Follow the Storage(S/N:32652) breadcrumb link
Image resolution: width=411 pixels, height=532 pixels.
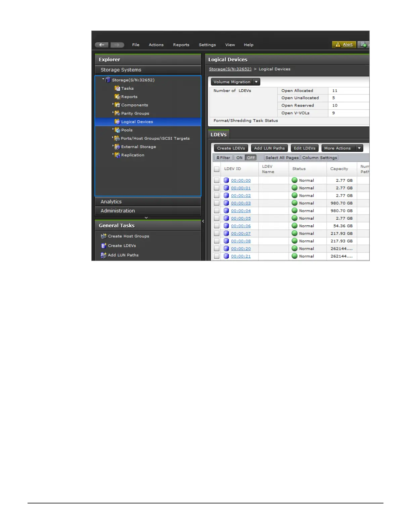tap(230, 69)
